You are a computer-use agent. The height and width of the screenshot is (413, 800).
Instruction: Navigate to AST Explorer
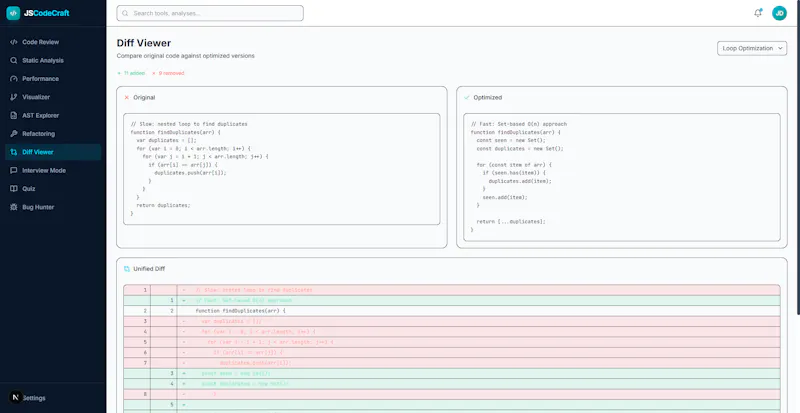pyautogui.click(x=53, y=115)
